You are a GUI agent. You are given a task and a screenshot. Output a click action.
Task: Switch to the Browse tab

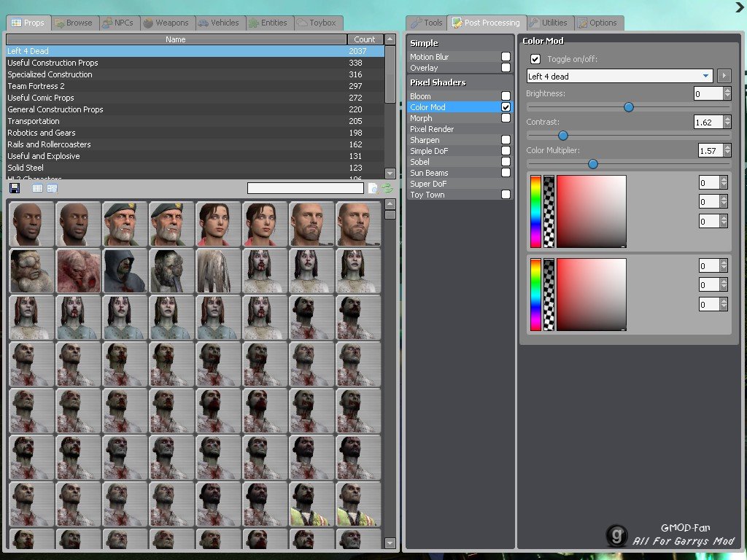point(74,23)
